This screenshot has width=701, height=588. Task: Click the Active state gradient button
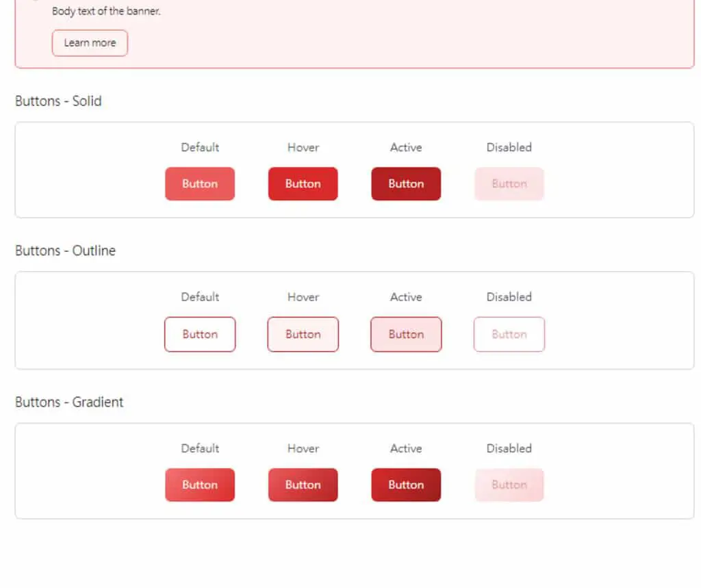[406, 485]
